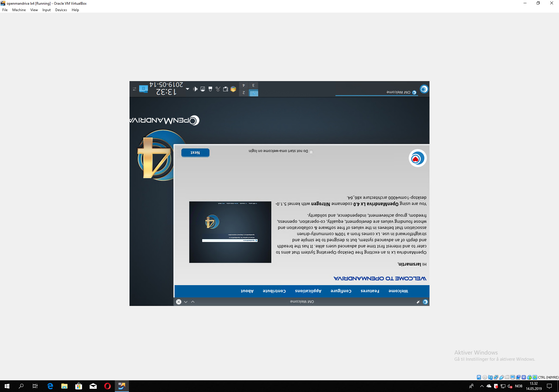Click the welcome screenshot thumbnail image
The width and height of the screenshot is (559, 392).
coord(230,232)
